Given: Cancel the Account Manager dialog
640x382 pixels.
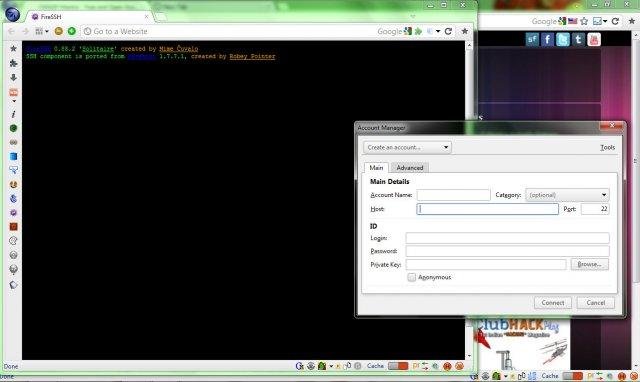Looking at the screenshot, I should coord(596,303).
